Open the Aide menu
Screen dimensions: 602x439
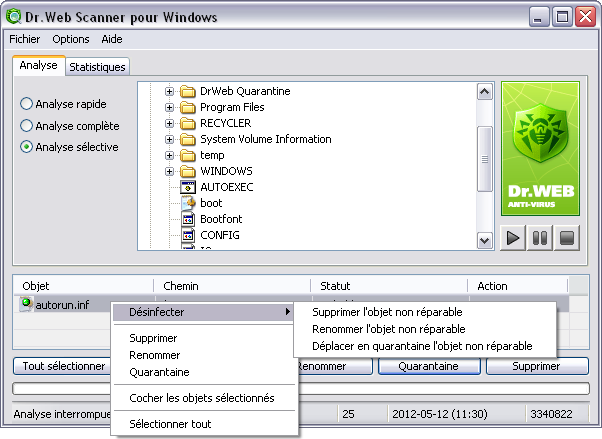click(112, 39)
